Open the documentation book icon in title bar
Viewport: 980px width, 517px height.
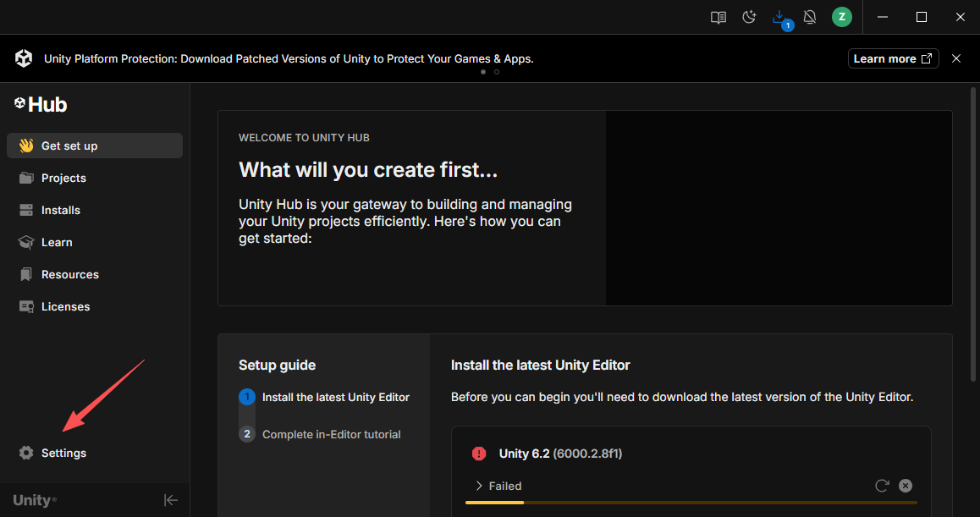coord(718,18)
